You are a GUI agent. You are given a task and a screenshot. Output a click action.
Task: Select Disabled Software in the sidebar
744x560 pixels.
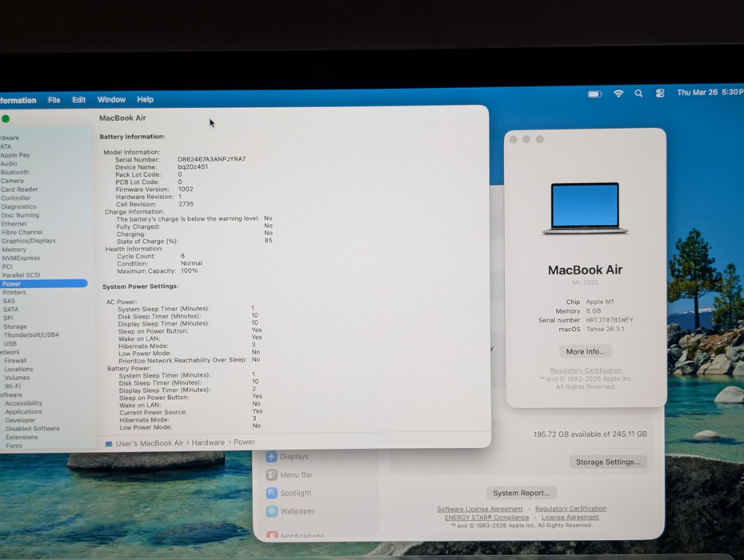(33, 429)
